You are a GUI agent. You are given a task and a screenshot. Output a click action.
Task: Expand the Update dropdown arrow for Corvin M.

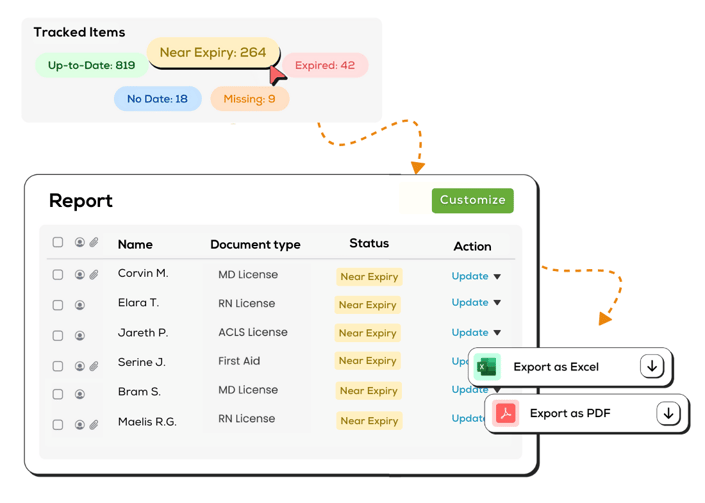497,276
